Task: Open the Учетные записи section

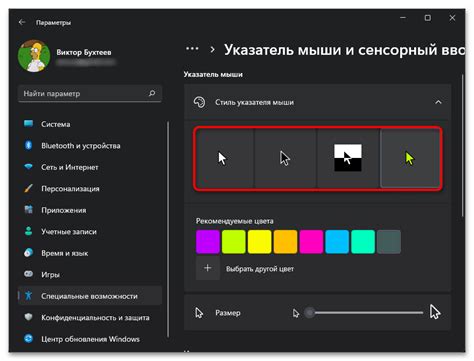Action: click(90, 232)
